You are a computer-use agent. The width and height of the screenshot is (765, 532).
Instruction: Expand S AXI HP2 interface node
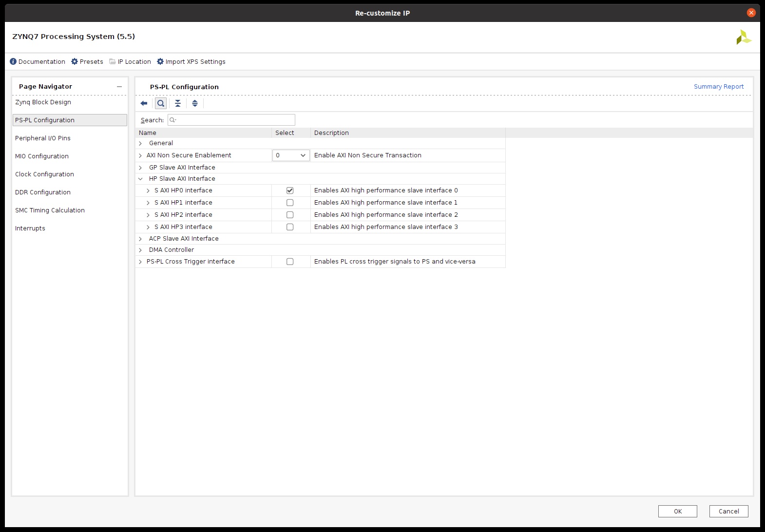point(148,215)
